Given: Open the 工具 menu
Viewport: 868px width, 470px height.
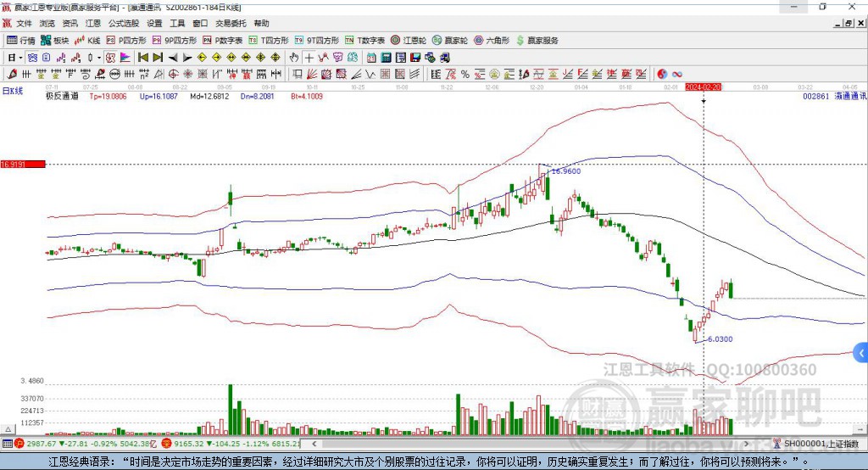Looking at the screenshot, I should pyautogui.click(x=177, y=23).
